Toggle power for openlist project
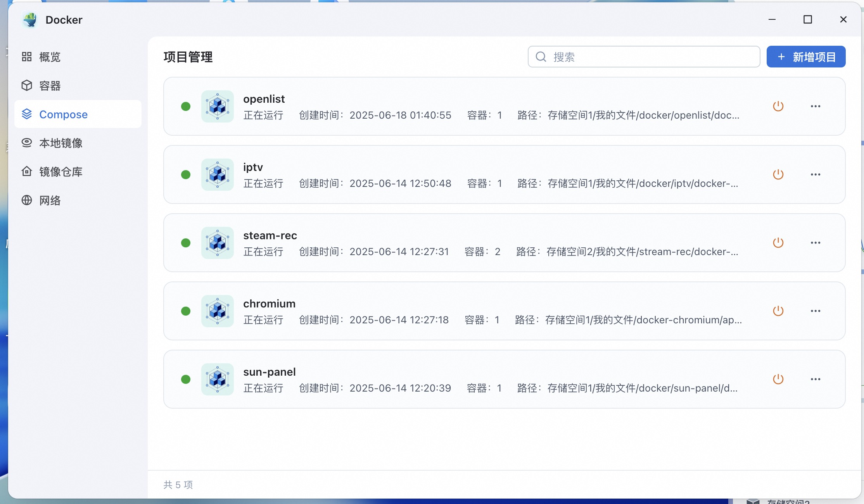Screen dimensions: 864x504 (778, 106)
